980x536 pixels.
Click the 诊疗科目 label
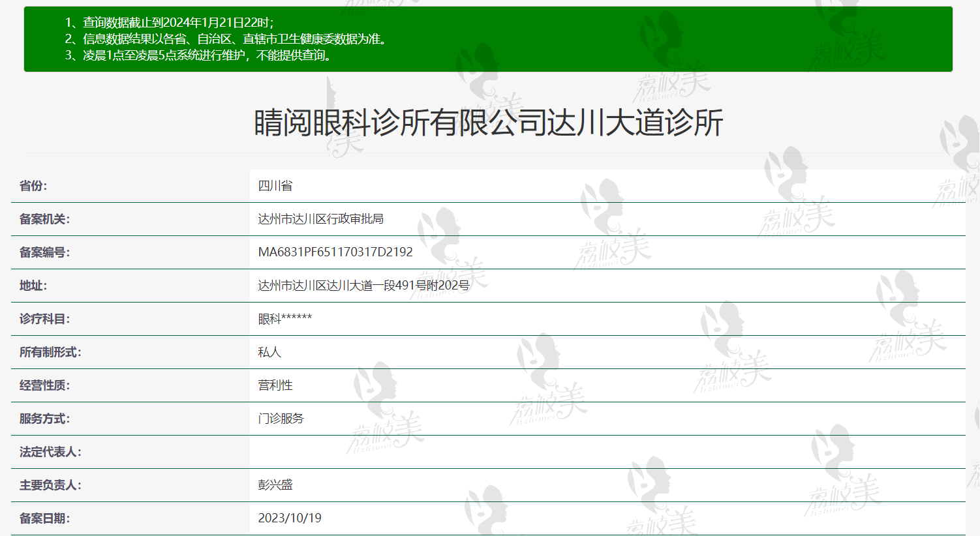[44, 319]
